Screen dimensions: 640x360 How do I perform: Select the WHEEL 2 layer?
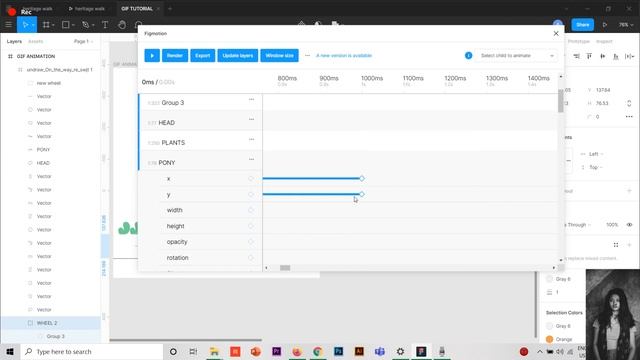(47, 323)
